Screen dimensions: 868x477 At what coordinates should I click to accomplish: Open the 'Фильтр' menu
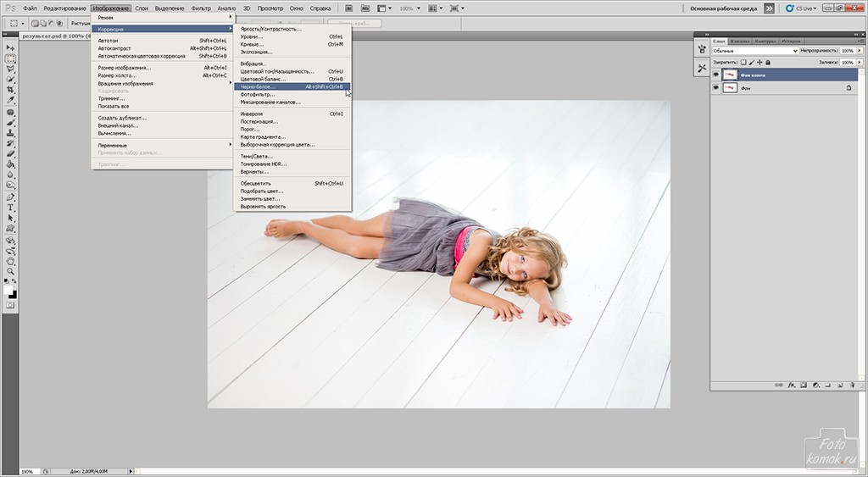(x=201, y=8)
